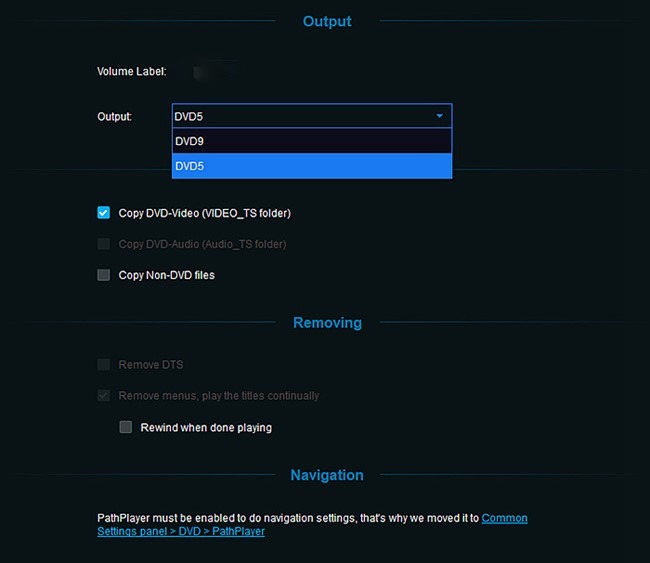Click the dropdown arrow of the Output combo box
650x563 pixels.
(439, 116)
